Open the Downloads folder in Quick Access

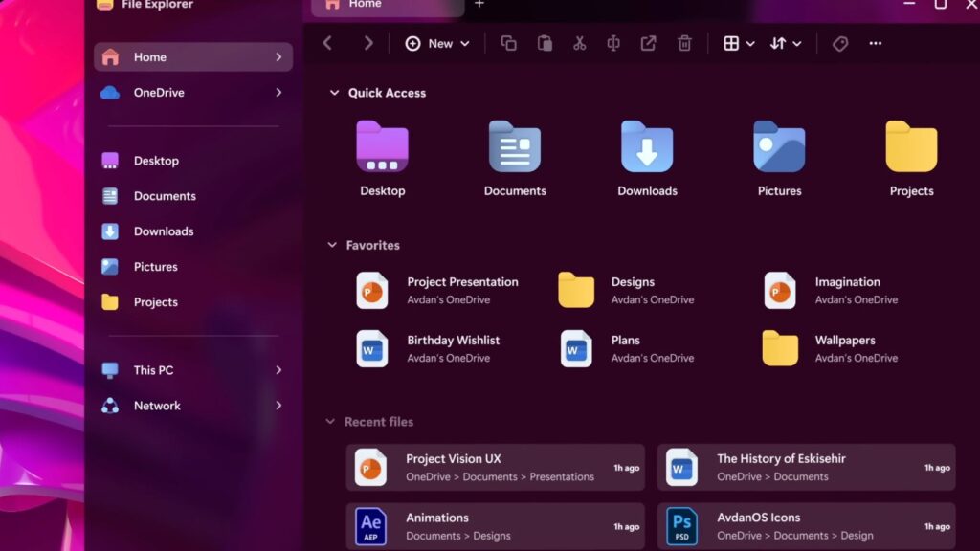click(x=647, y=157)
